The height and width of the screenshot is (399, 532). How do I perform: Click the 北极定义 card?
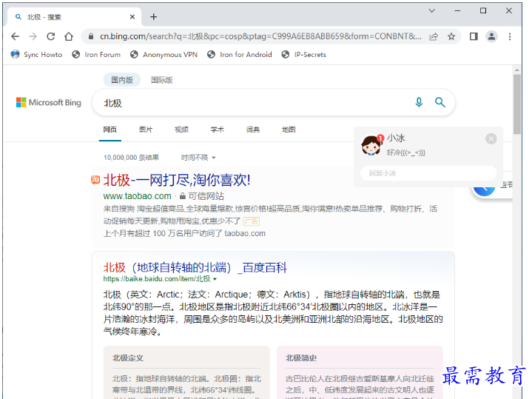pyautogui.click(x=186, y=372)
